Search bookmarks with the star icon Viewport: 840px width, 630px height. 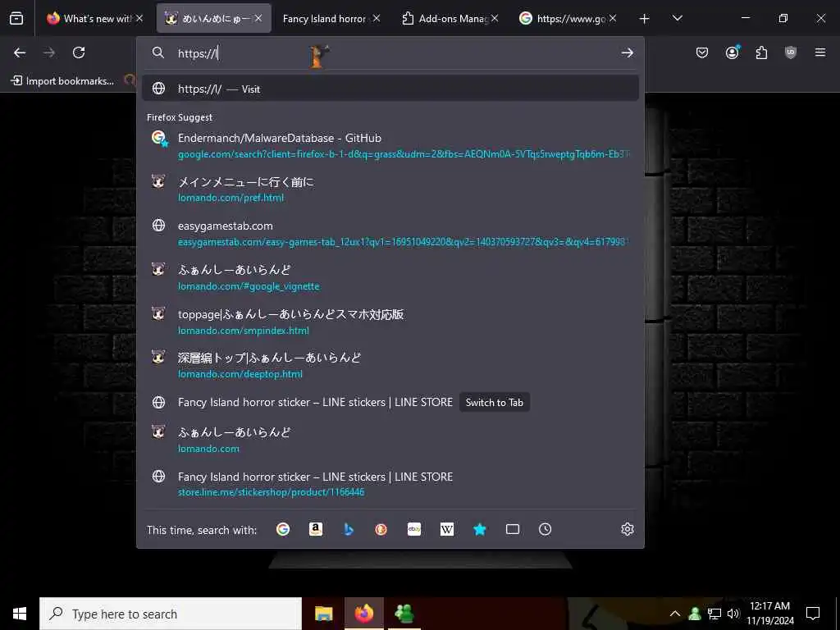[x=479, y=529]
